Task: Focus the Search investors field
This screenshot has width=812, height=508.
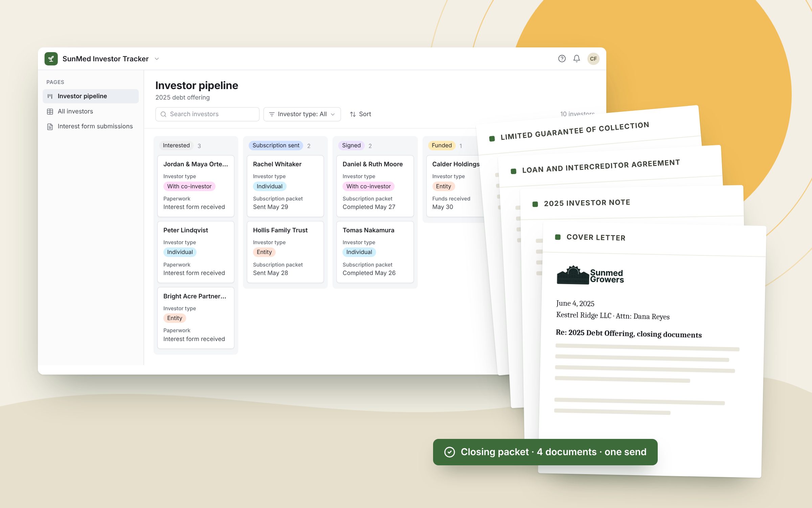Action: (x=207, y=114)
